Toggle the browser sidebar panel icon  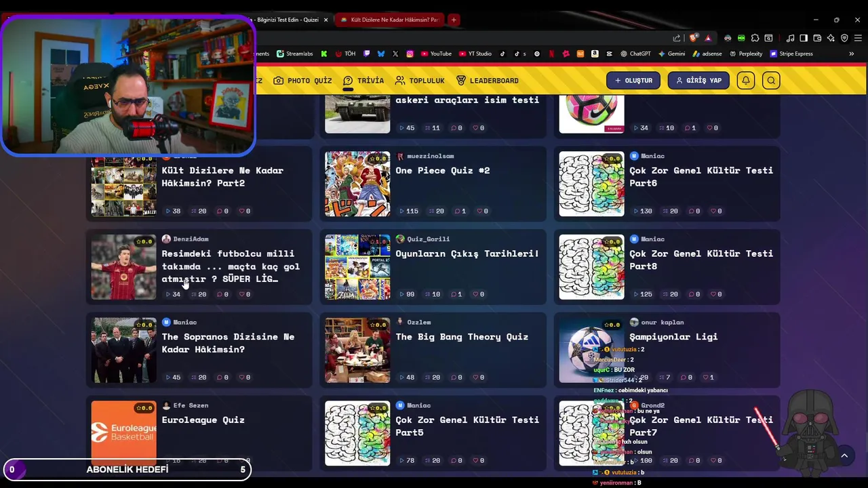click(804, 38)
